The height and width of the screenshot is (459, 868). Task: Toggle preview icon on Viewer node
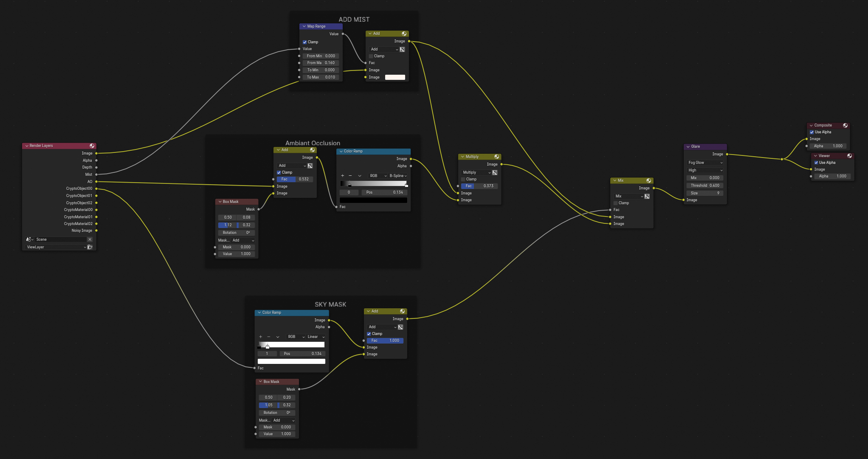tap(849, 156)
